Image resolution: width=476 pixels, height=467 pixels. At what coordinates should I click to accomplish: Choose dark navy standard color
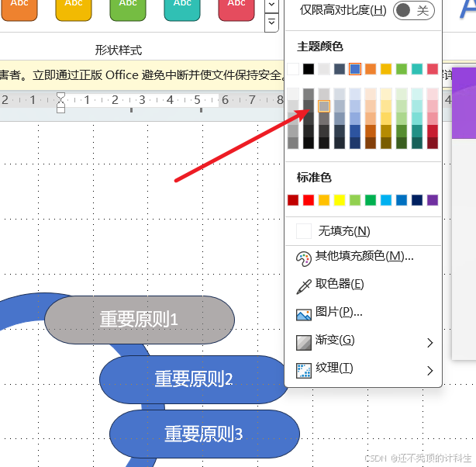[x=417, y=200]
